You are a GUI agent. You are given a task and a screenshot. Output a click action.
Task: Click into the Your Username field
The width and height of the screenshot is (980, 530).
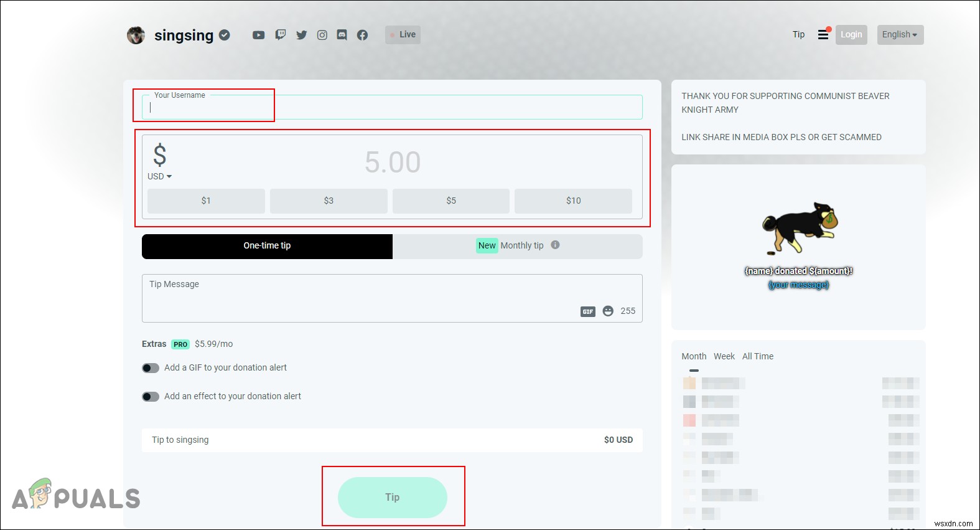click(x=392, y=107)
